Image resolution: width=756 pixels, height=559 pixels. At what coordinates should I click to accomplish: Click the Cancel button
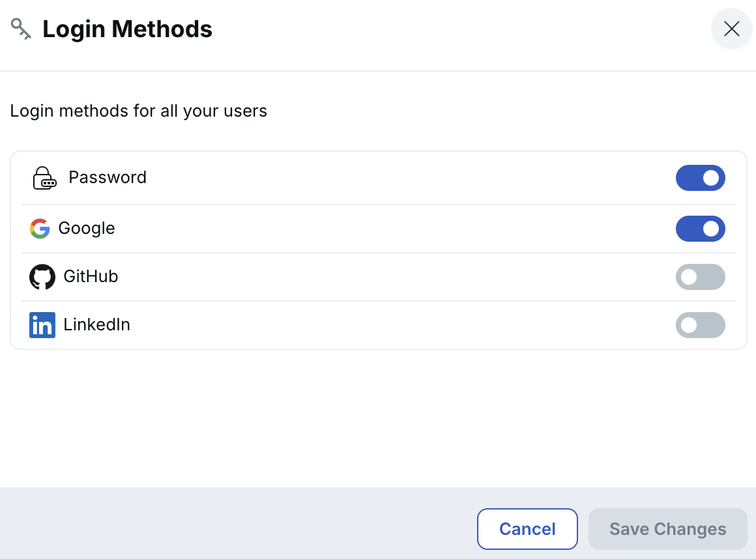[527, 529]
